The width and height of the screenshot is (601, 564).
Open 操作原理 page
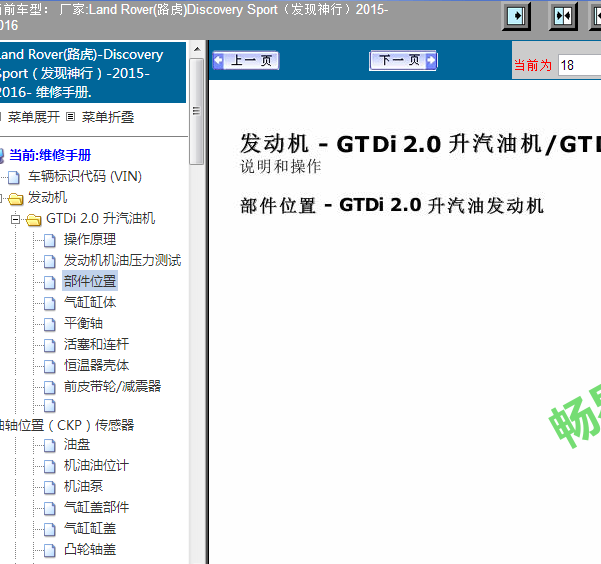point(90,239)
